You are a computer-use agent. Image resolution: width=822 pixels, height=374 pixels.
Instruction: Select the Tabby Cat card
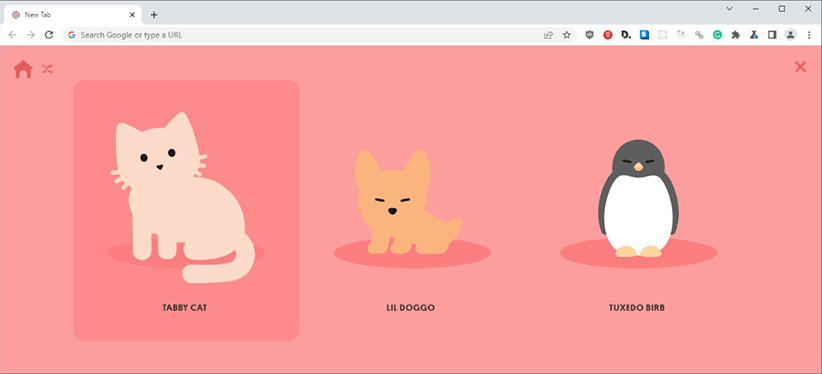[186, 210]
